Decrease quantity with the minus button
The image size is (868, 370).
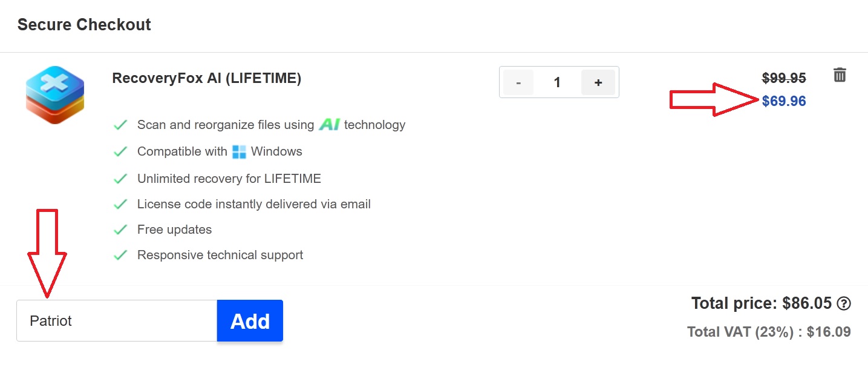[518, 82]
